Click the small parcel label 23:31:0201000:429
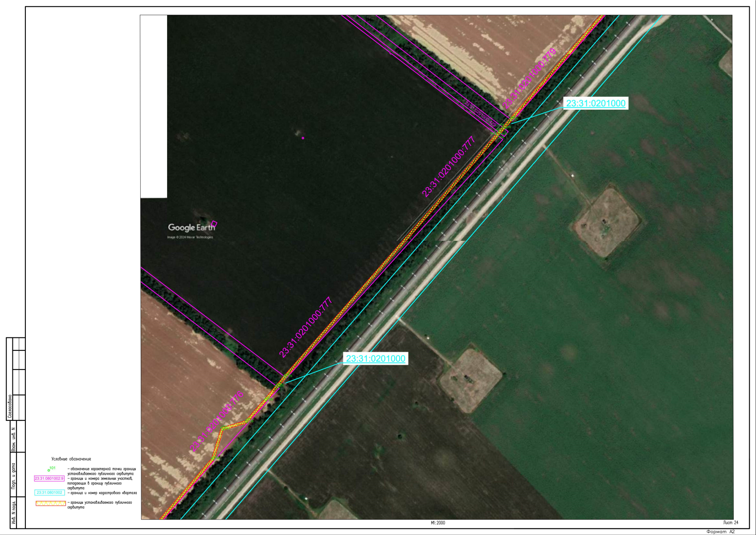756x535 pixels. (x=481, y=114)
